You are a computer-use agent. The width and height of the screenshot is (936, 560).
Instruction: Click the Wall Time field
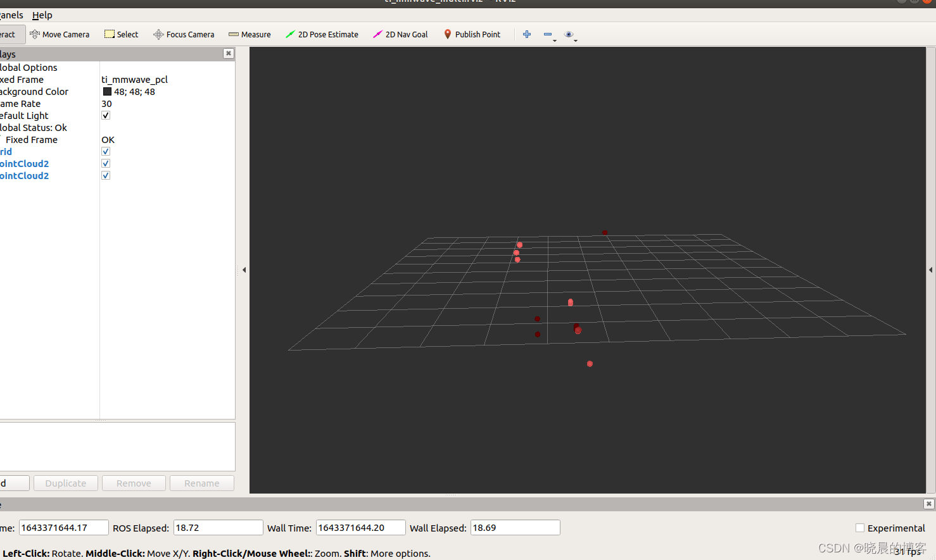[360, 528]
